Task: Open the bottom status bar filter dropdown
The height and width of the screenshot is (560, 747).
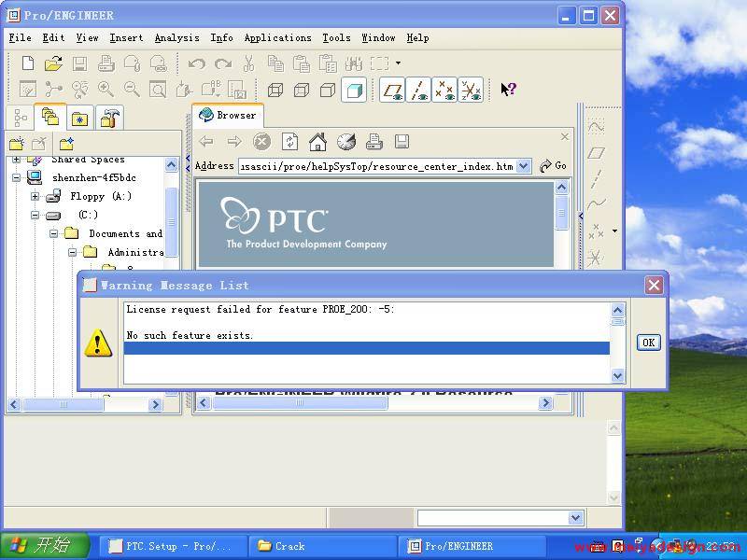Action: tap(575, 518)
